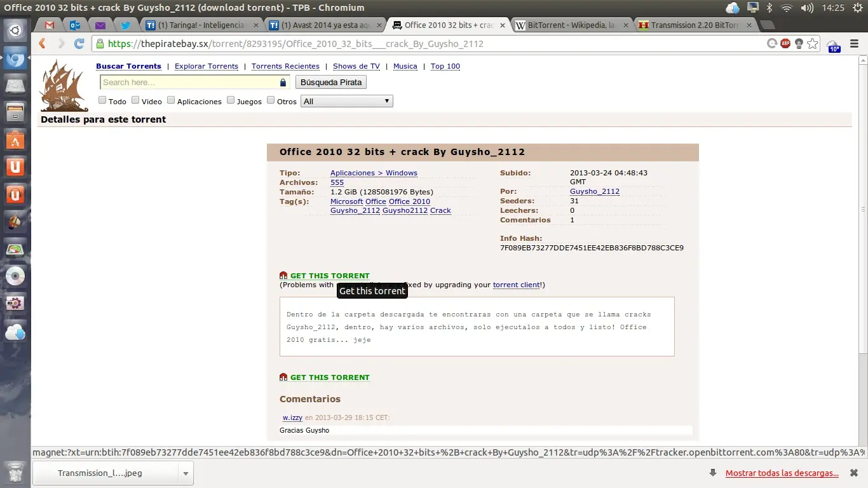Open the Transmission_l....jpeg downloaded file
Screen dimensions: 868x488
coord(106,473)
